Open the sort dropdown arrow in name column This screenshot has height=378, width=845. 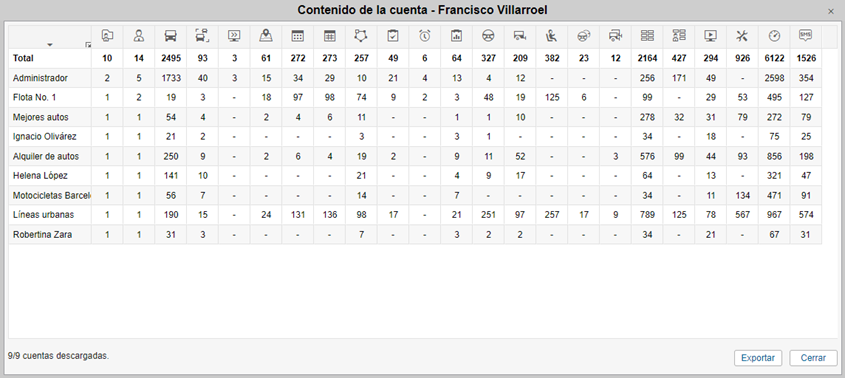[50, 44]
